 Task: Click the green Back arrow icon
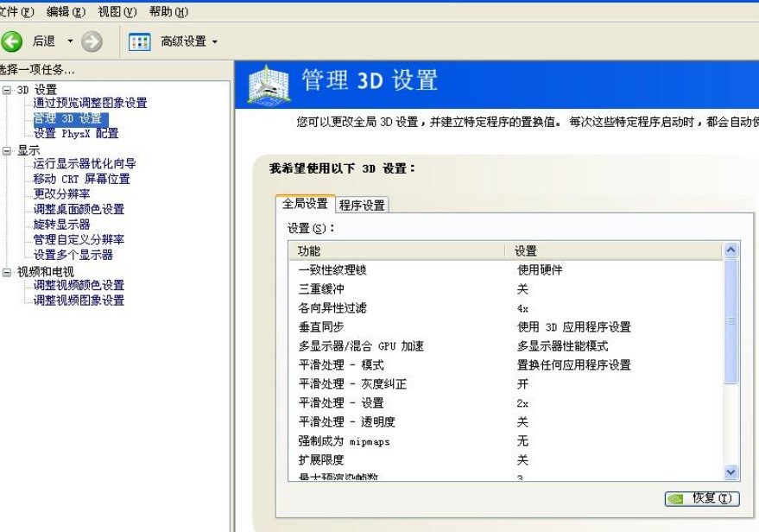tap(11, 41)
